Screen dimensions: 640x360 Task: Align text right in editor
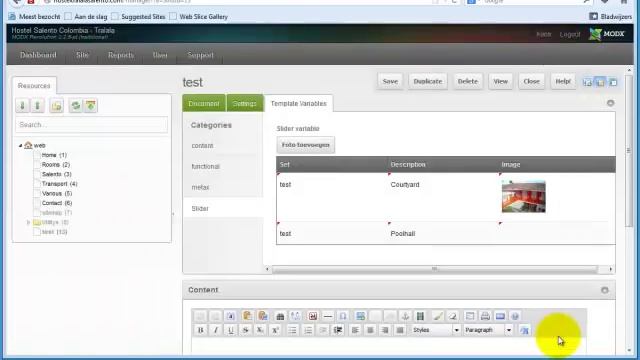385,330
